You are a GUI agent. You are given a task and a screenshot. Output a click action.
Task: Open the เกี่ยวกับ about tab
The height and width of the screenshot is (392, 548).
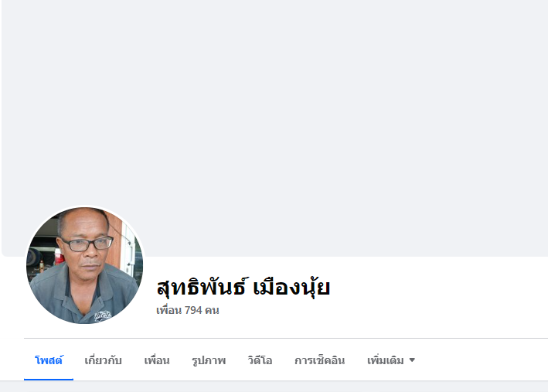coord(103,360)
